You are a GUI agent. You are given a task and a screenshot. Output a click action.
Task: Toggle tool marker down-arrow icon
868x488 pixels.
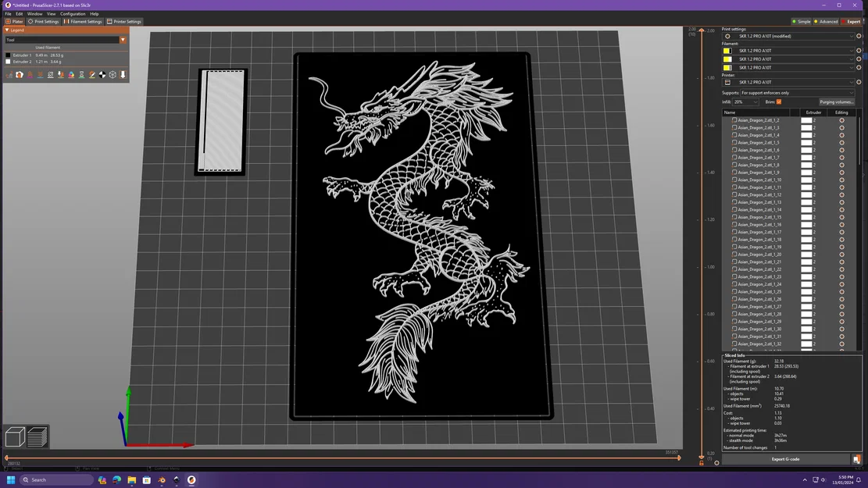[123, 75]
